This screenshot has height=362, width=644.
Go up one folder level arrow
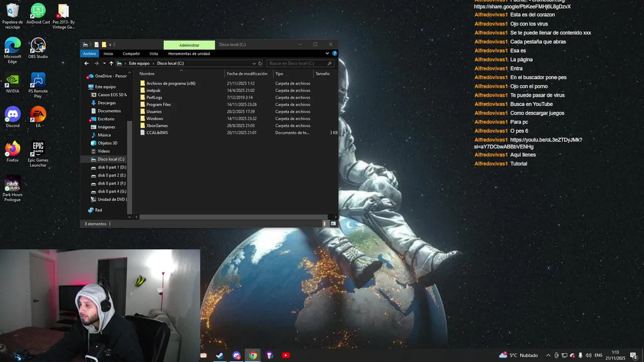[111, 63]
